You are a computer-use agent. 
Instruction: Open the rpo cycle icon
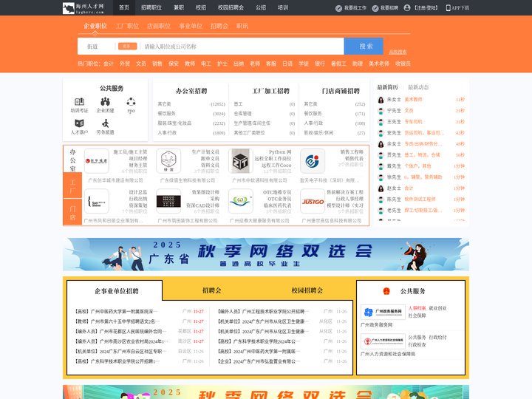pyautogui.click(x=131, y=101)
